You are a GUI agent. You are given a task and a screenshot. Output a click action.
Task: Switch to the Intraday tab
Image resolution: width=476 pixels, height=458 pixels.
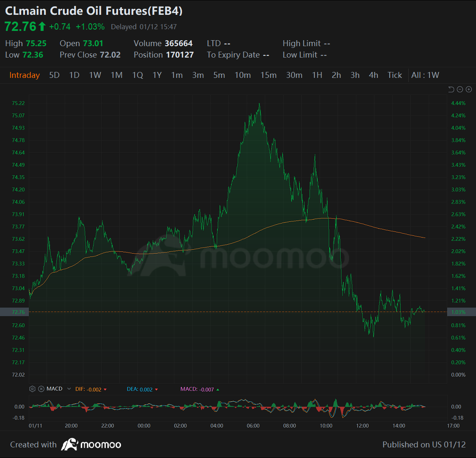pos(25,75)
